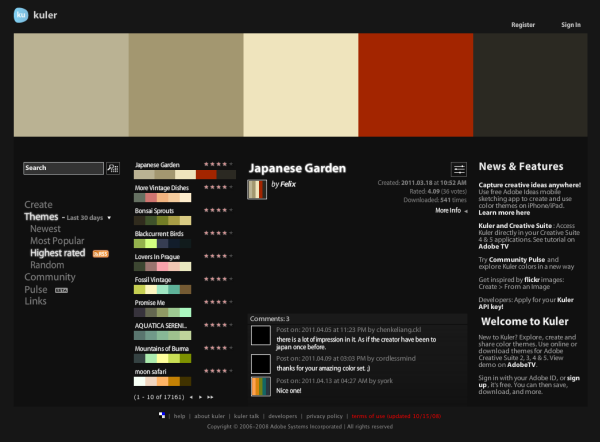Select the large red color swatch
The image size is (600, 442).
(416, 85)
